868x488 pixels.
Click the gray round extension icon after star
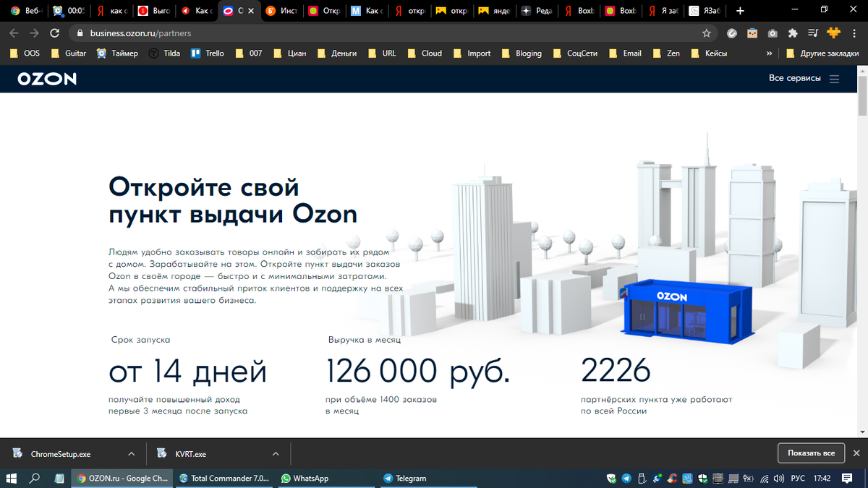[732, 33]
